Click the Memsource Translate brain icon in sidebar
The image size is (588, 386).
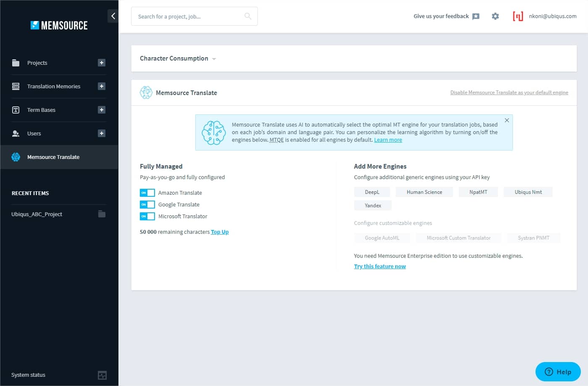click(16, 157)
